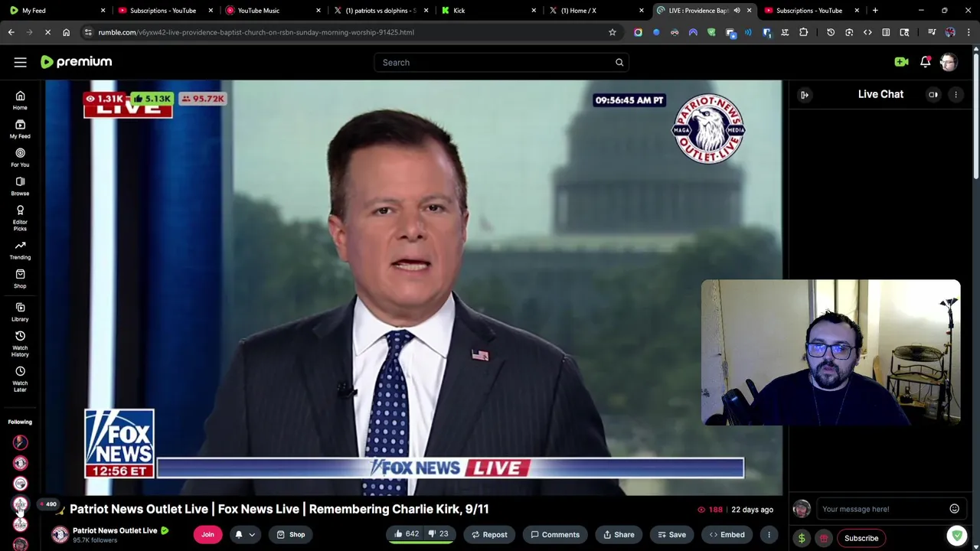Click the Shop button under the video
This screenshot has width=980, height=551.
pyautogui.click(x=290, y=535)
